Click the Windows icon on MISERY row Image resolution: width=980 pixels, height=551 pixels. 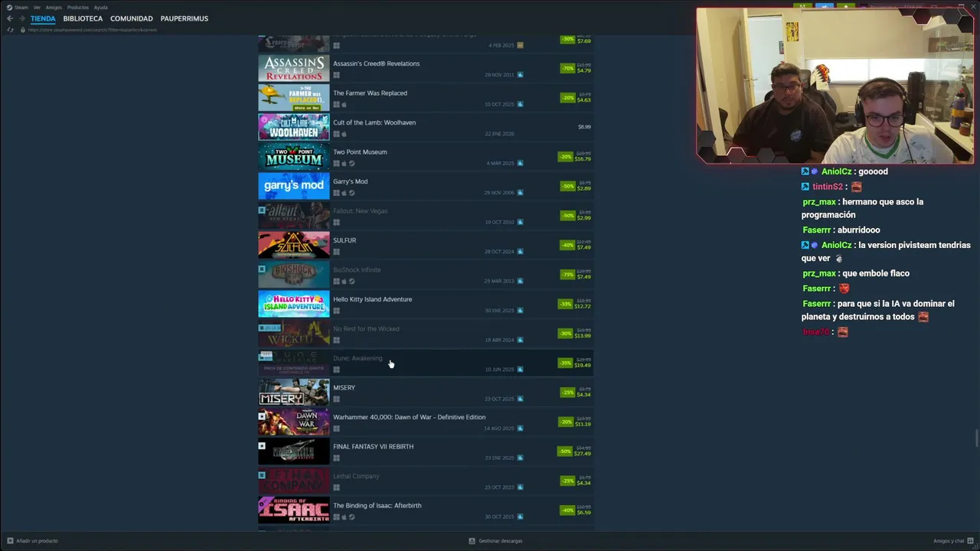pos(336,399)
